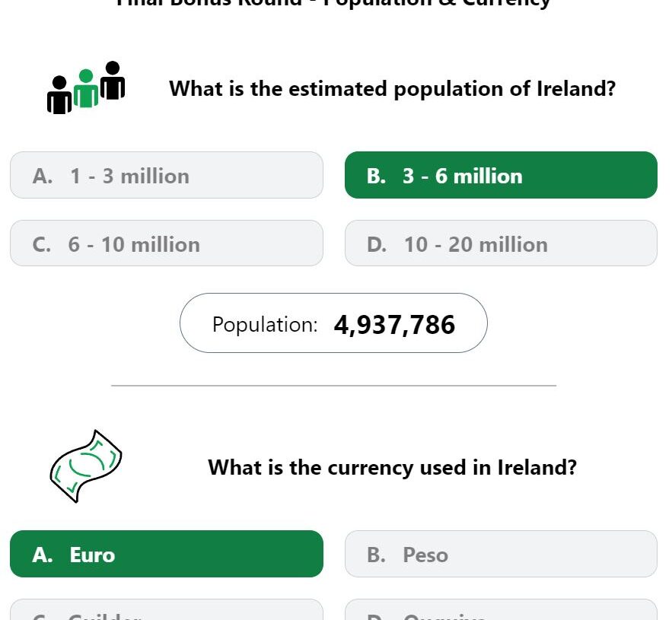Click the Final Bonus Round heading text
672x620 pixels.
333,4
